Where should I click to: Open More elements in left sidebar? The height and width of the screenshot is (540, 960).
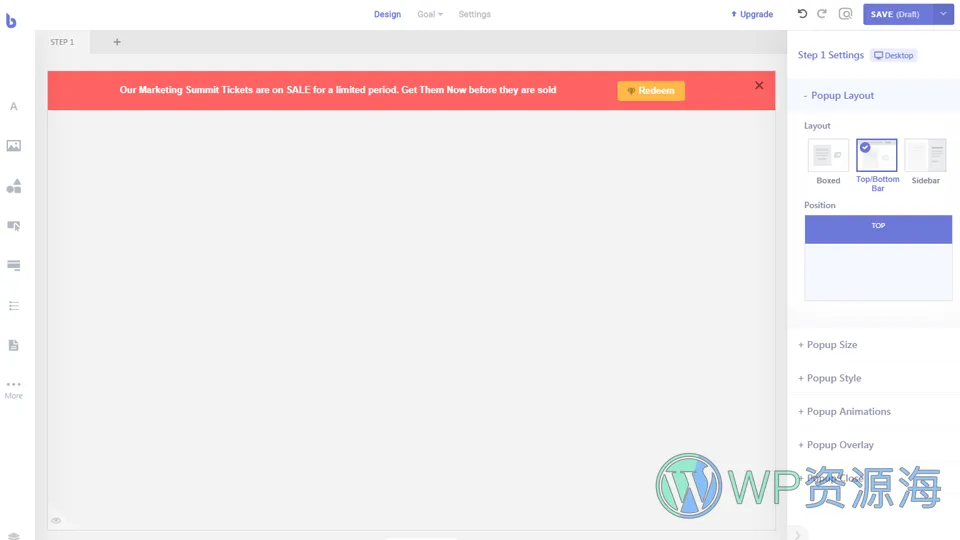[x=14, y=389]
